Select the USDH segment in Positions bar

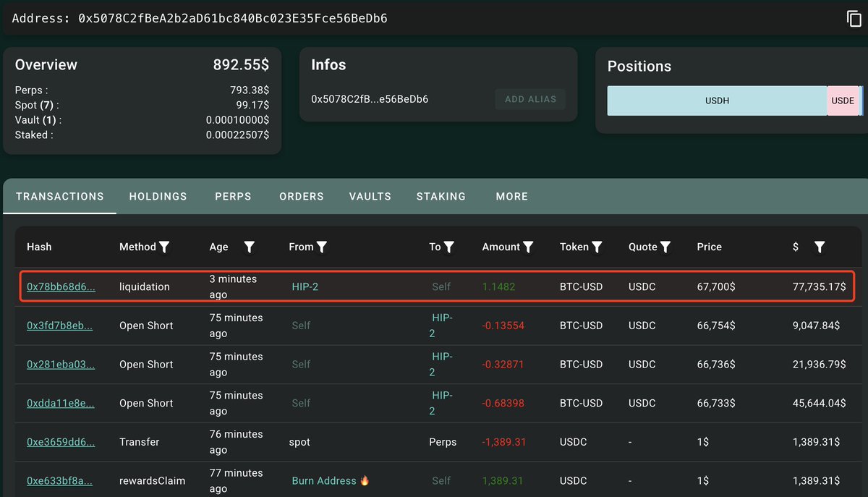[x=717, y=101]
